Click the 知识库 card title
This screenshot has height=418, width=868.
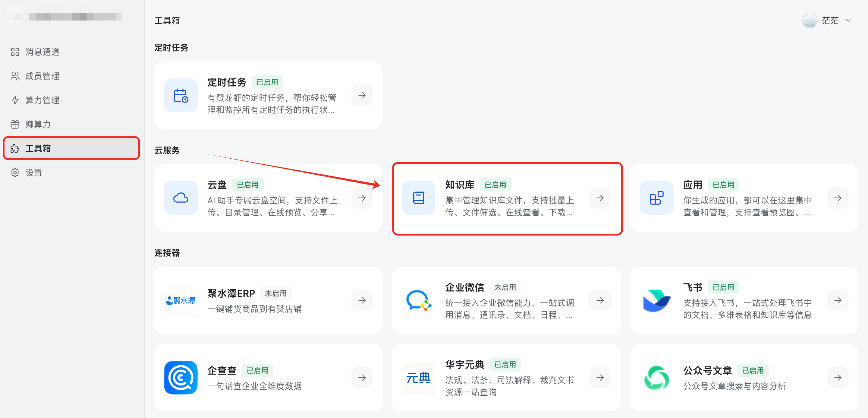pyautogui.click(x=460, y=185)
